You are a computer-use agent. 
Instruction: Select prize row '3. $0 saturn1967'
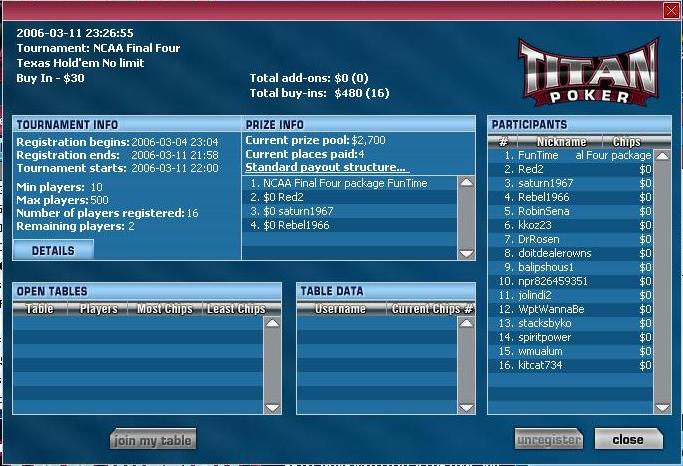350,211
